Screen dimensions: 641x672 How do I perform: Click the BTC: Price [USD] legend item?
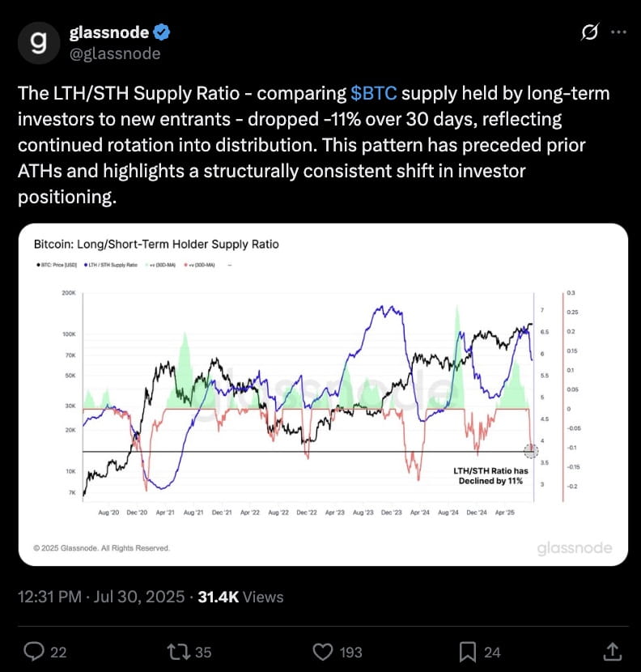point(57,265)
